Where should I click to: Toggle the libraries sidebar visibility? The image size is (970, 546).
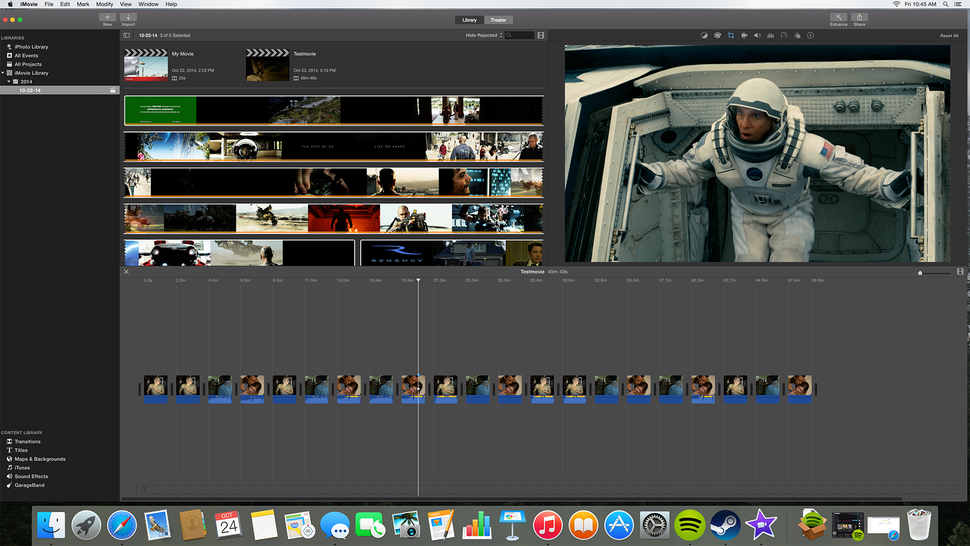[x=126, y=35]
